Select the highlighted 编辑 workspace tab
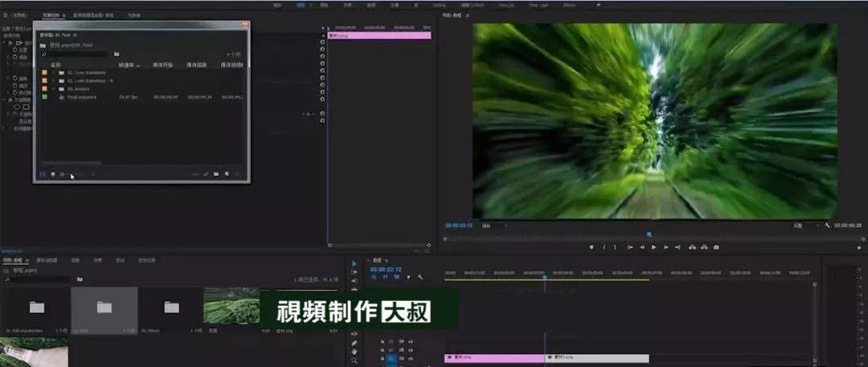 (301, 5)
